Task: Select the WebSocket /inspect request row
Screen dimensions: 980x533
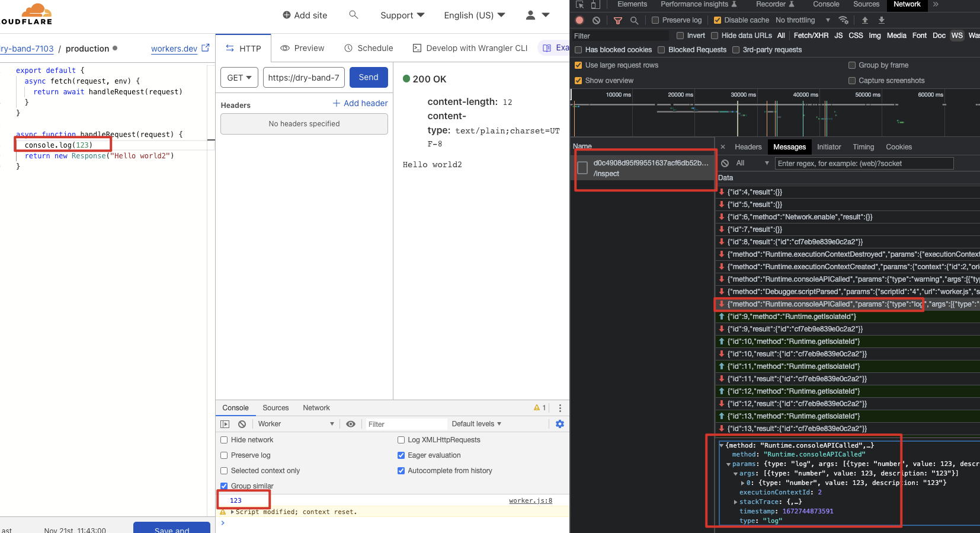Action: [645, 168]
